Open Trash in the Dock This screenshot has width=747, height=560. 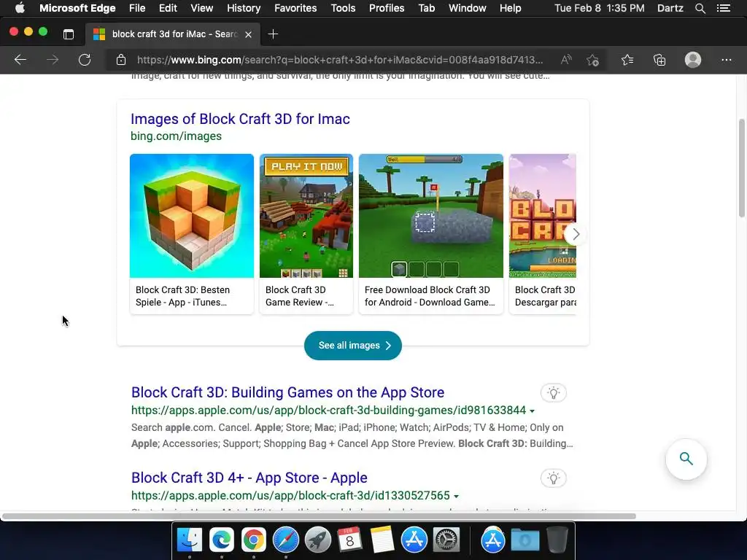coord(557,540)
